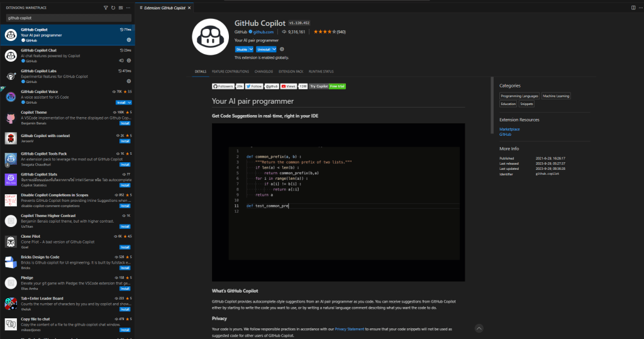Click Clone Pilot trooper helmet icon
Viewport: 644px width, 339px height.
click(x=11, y=242)
